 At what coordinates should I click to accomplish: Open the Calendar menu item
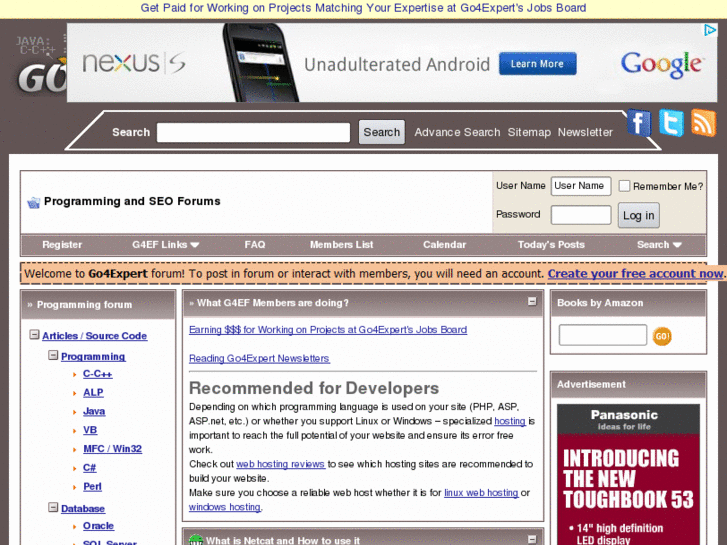(444, 244)
